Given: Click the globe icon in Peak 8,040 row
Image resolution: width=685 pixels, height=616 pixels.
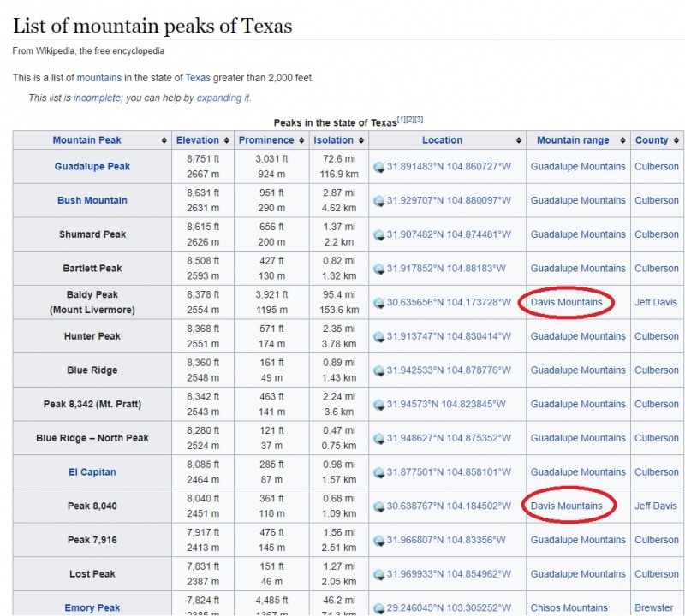Looking at the screenshot, I should pyautogui.click(x=378, y=506).
